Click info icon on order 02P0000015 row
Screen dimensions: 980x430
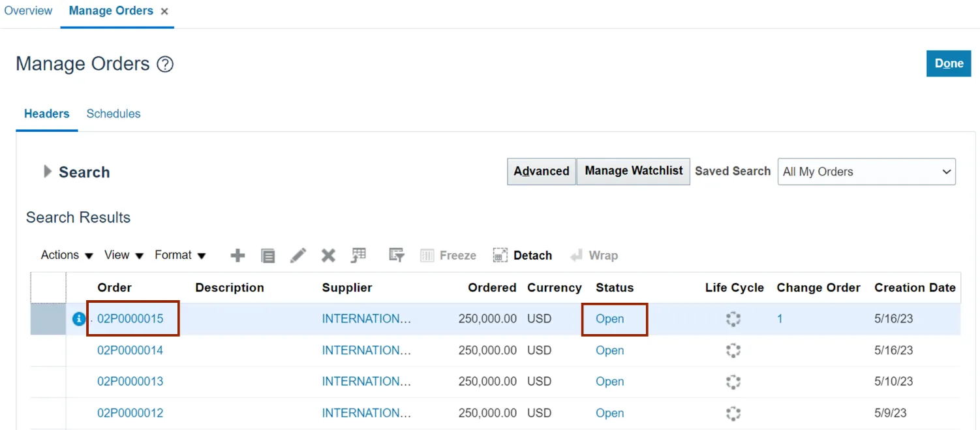tap(79, 319)
